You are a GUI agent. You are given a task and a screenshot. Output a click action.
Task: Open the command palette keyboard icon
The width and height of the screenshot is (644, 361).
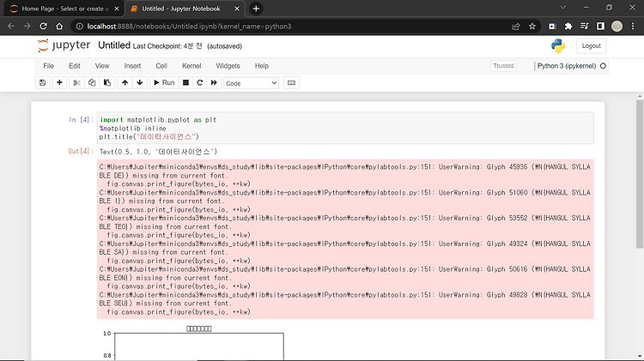[x=291, y=83]
